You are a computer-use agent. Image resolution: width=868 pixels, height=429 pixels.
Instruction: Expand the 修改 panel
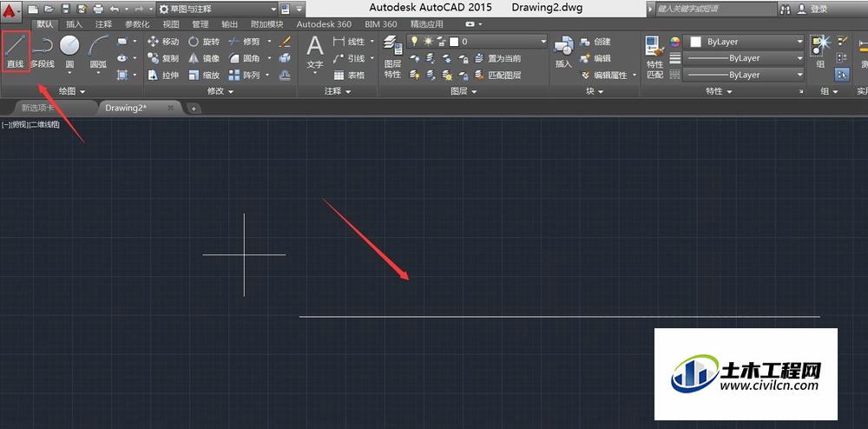click(x=220, y=91)
